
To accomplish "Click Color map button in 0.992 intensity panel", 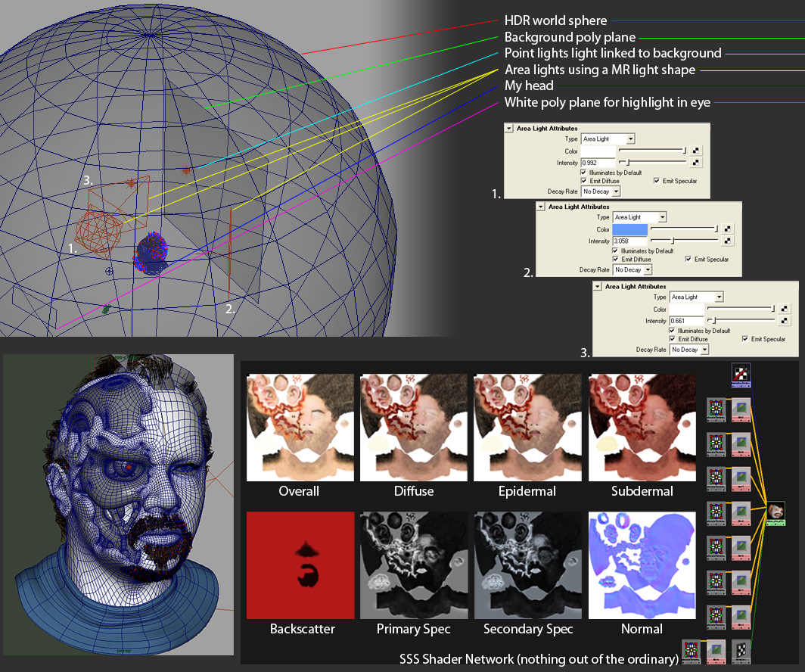I will (x=695, y=151).
